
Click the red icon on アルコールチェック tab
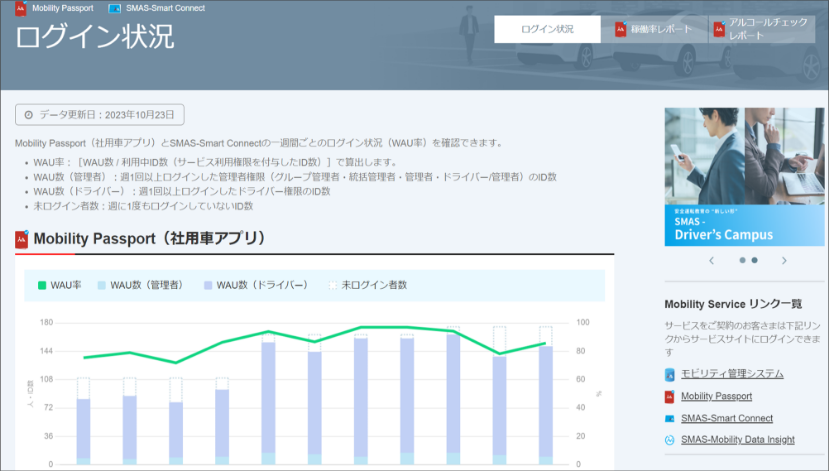tap(719, 29)
